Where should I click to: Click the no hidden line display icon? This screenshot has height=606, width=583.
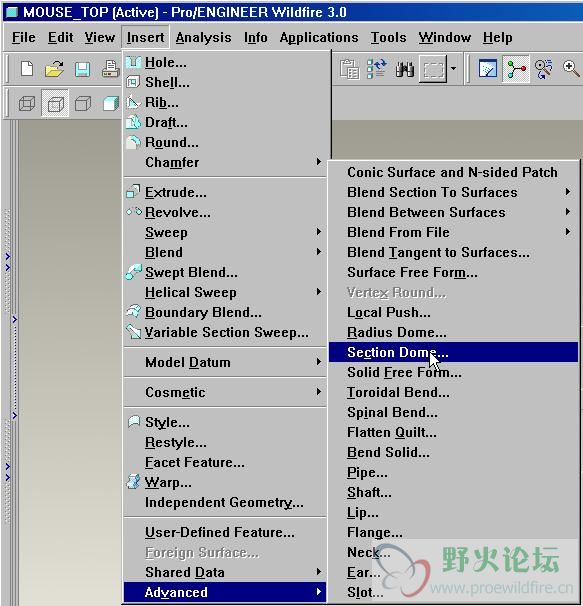(x=83, y=104)
